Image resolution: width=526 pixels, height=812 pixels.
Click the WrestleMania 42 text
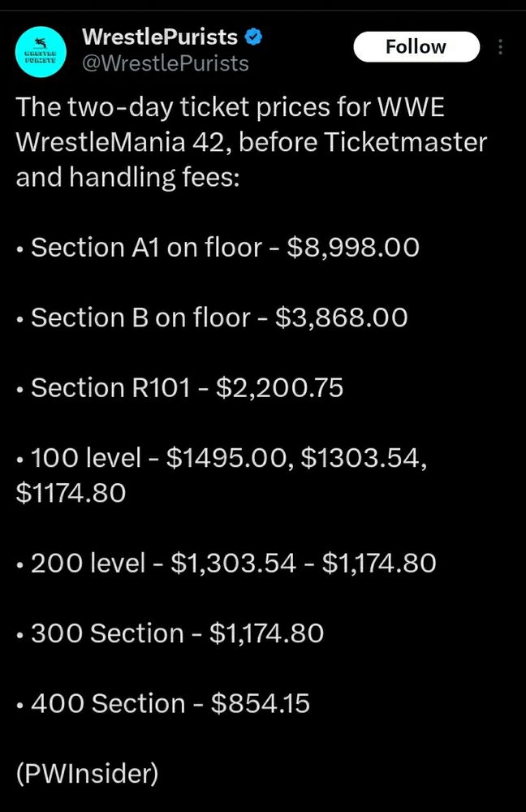click(123, 142)
